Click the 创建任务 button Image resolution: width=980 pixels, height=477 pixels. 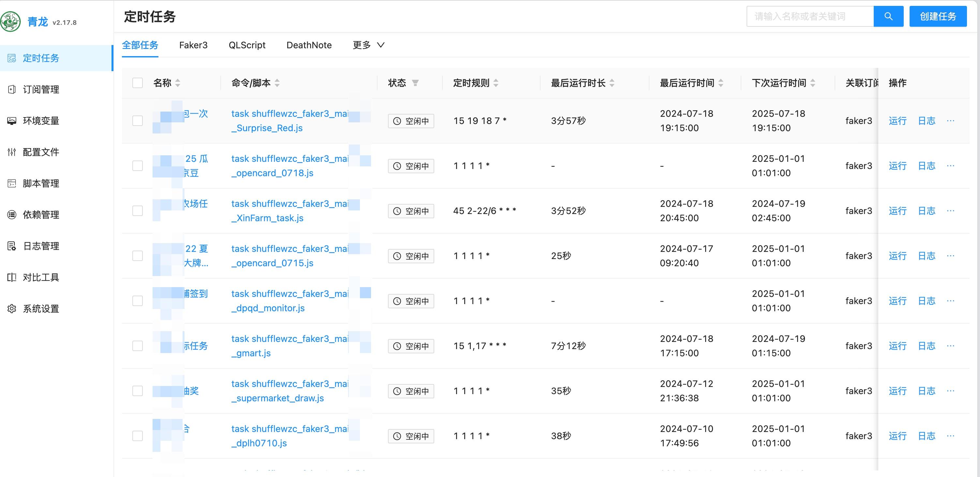point(938,16)
